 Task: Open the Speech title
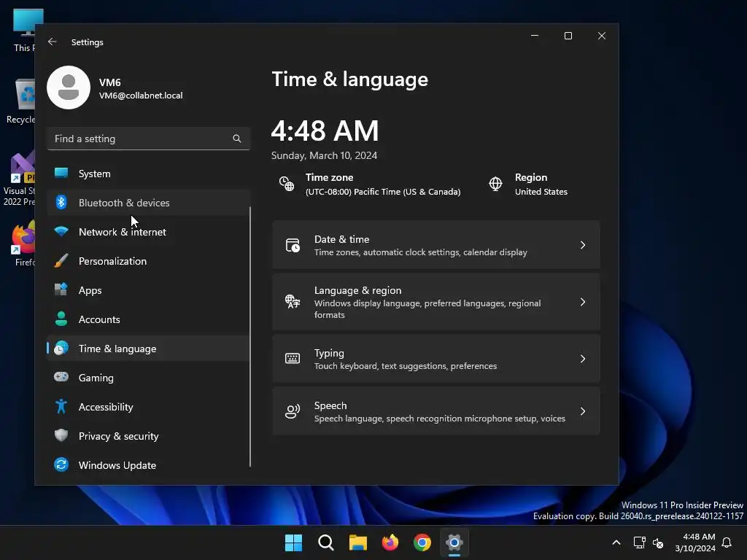coord(330,405)
